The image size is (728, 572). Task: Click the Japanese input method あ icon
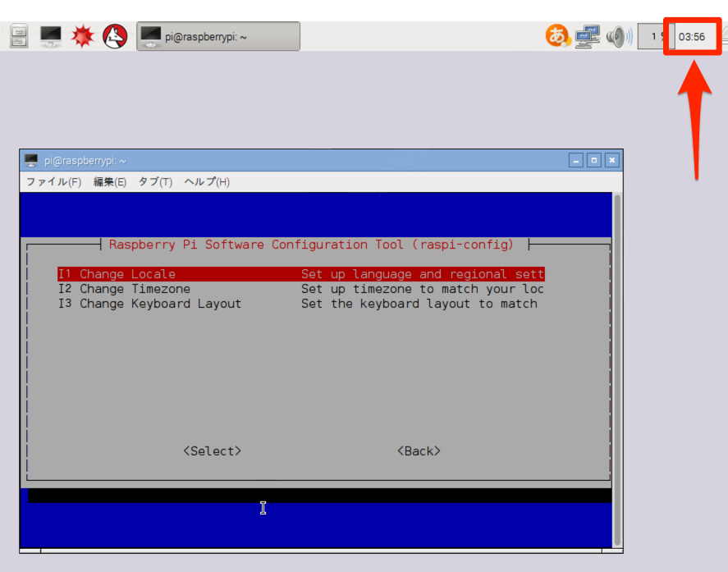pos(557,36)
